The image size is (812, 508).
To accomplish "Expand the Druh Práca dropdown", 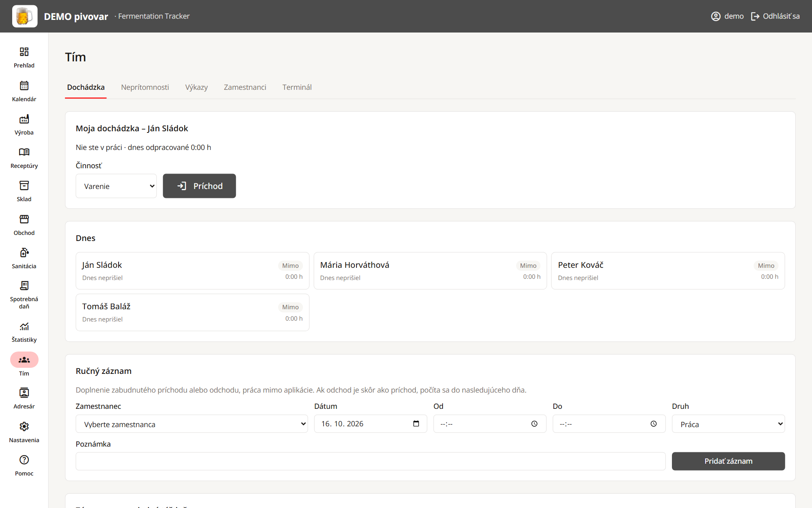I will click(728, 424).
